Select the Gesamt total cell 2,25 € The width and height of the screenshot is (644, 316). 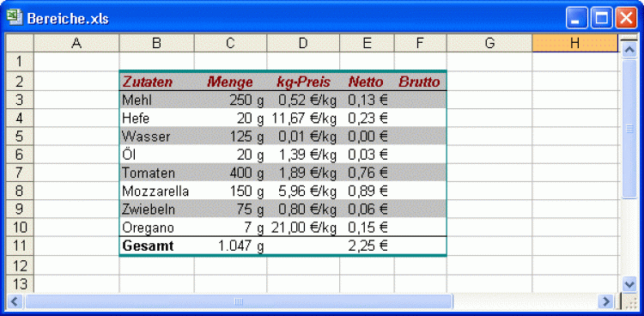pyautogui.click(x=368, y=246)
